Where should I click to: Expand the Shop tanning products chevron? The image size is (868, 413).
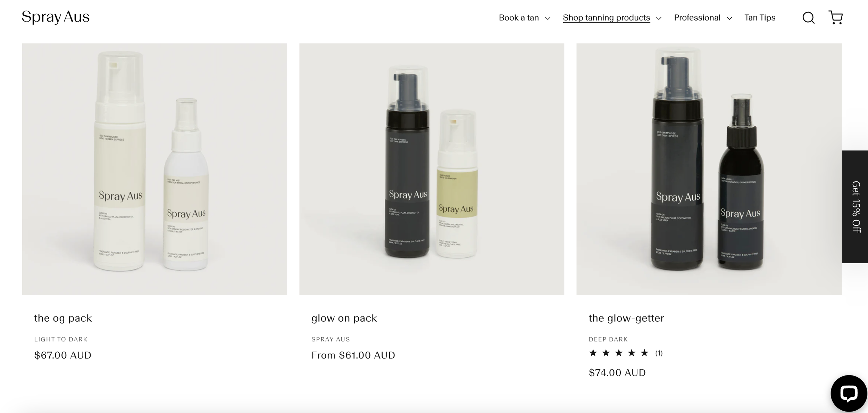pyautogui.click(x=659, y=18)
